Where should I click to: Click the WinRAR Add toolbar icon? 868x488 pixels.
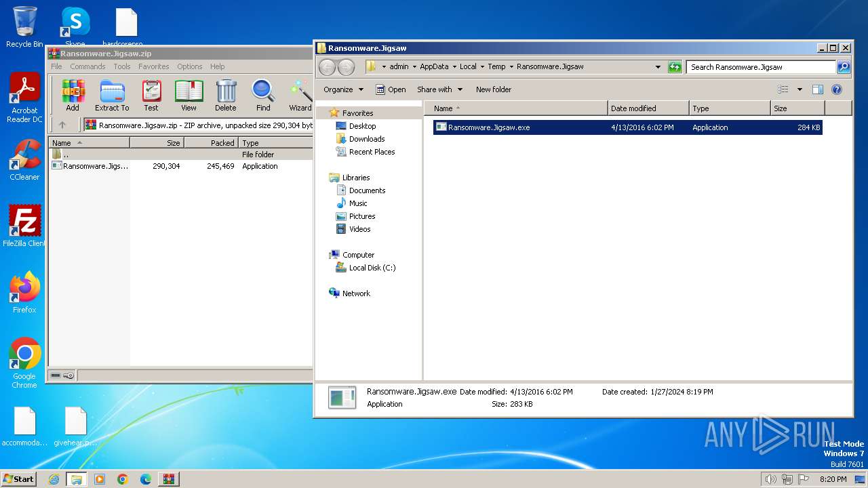73,96
